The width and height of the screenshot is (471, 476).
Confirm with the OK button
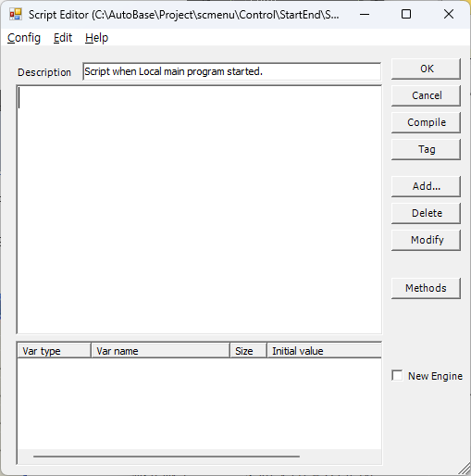coord(426,69)
